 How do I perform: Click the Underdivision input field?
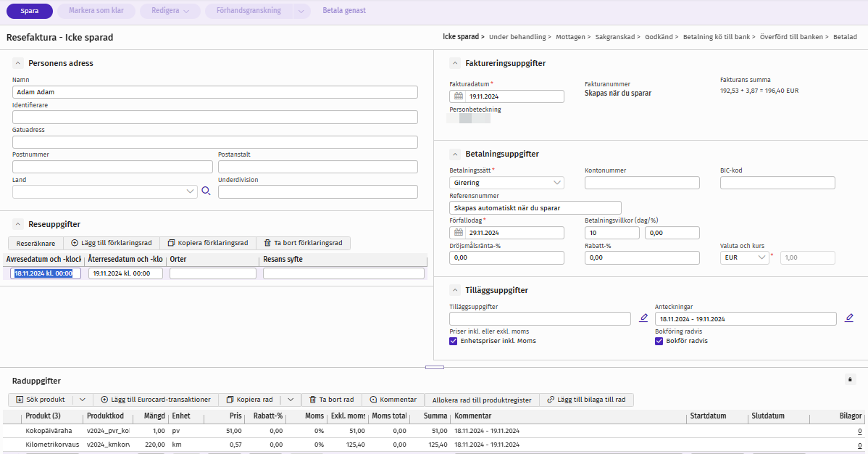pos(318,191)
